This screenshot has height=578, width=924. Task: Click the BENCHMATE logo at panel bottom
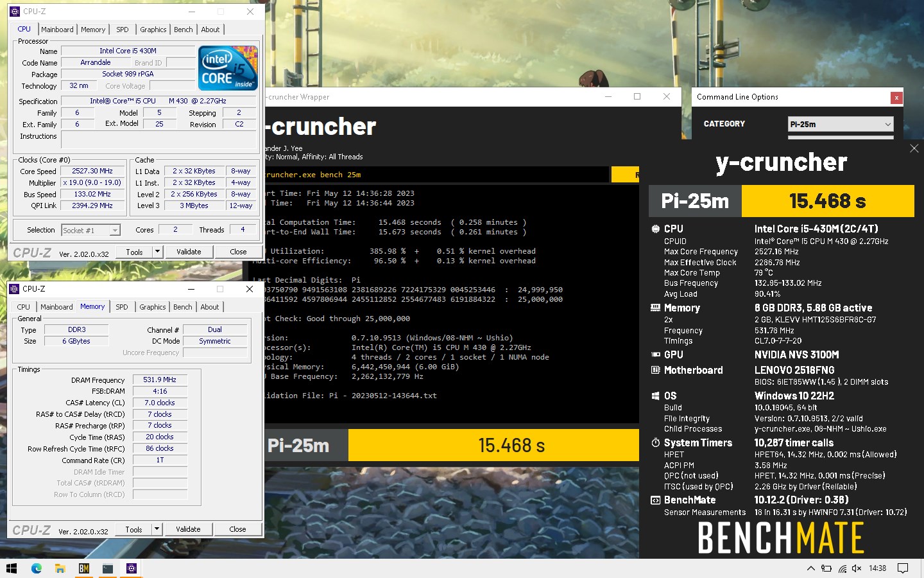[781, 538]
